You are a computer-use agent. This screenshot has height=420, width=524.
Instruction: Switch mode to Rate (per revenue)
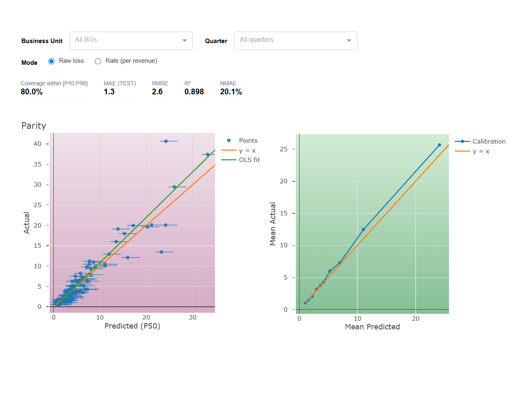click(98, 61)
